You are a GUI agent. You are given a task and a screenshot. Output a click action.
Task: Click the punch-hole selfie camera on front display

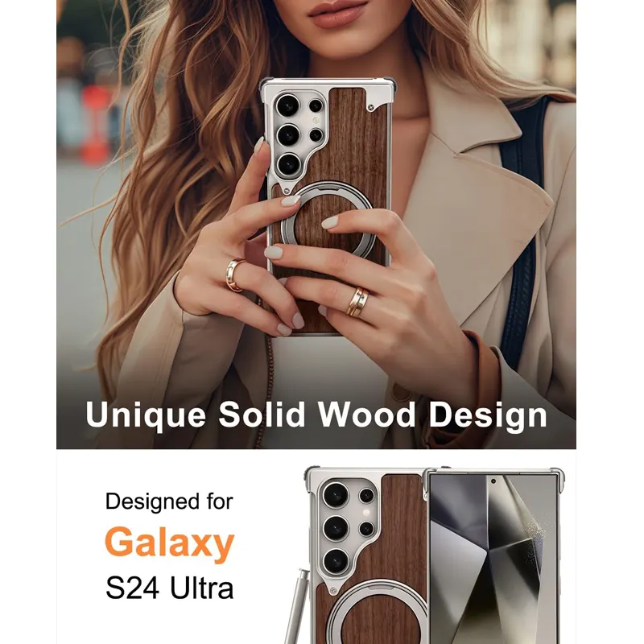tap(493, 481)
